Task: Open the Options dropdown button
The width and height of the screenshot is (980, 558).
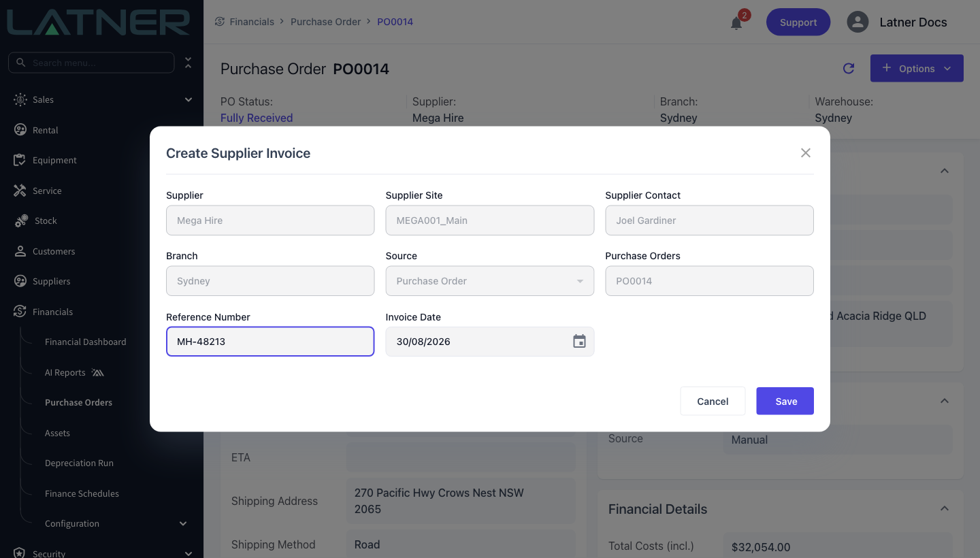Action: pos(917,69)
